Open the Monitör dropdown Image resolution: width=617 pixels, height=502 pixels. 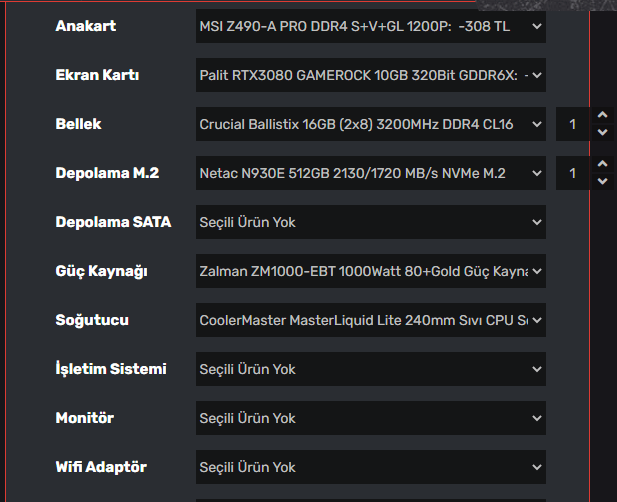coord(371,418)
